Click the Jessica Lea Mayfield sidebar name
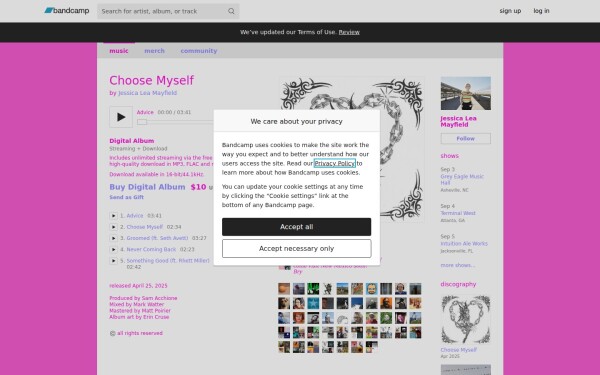Viewport: 600px width, 375px height. 458,121
